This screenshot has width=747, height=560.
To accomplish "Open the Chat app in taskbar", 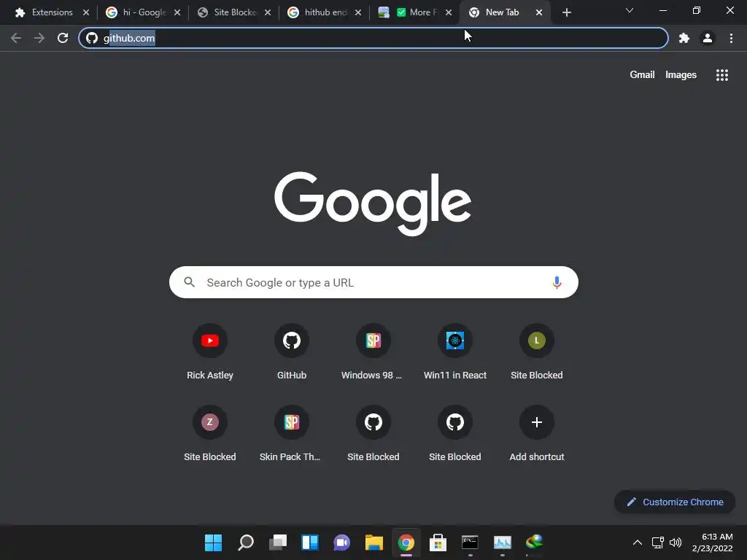I will pos(341,542).
